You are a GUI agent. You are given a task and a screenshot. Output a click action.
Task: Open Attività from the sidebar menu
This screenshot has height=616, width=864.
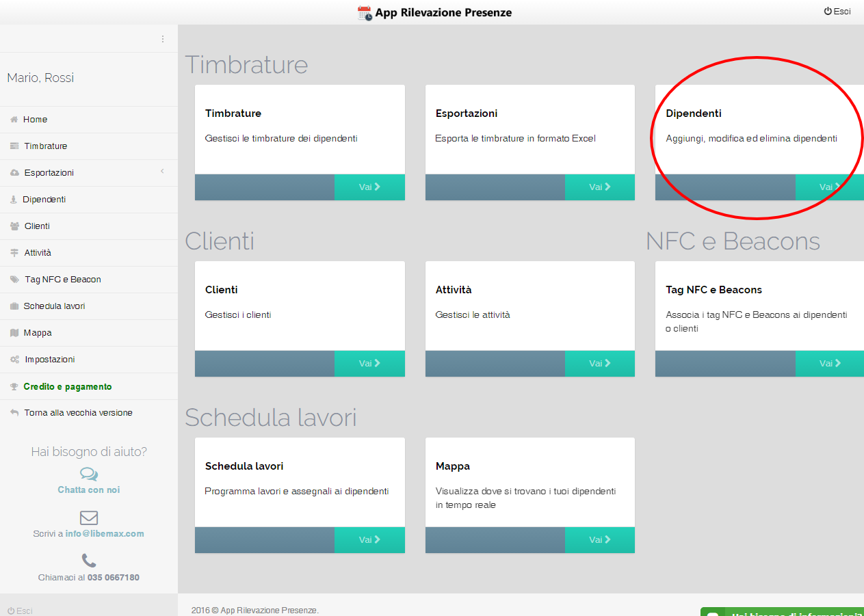tap(38, 253)
